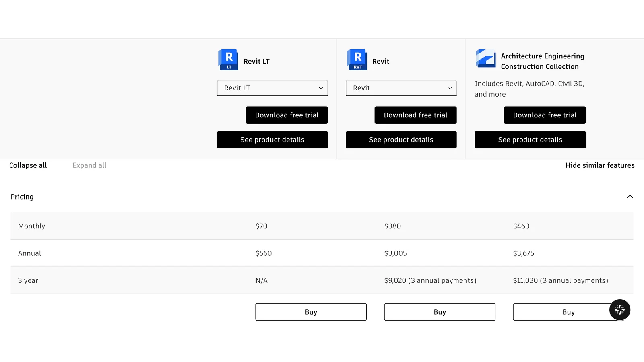Screen dimensions: 644x362
Task: Click the $460 monthly price
Action: coord(521,226)
